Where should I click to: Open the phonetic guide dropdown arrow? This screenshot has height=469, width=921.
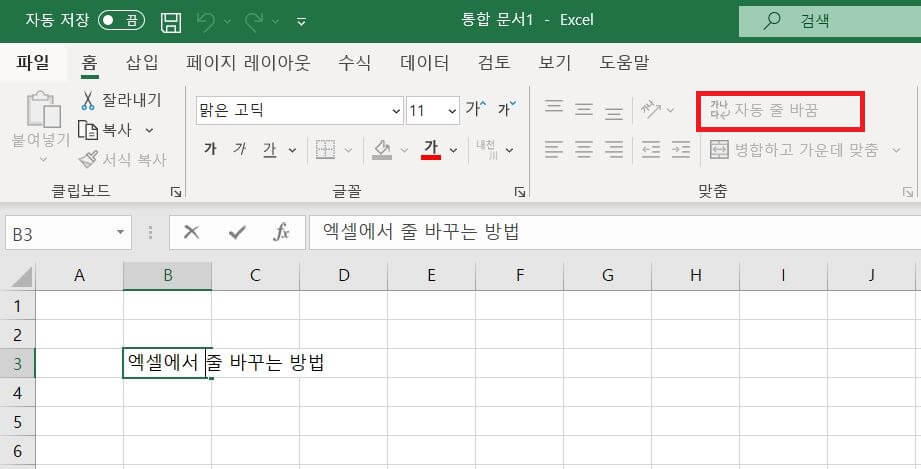pyautogui.click(x=509, y=150)
